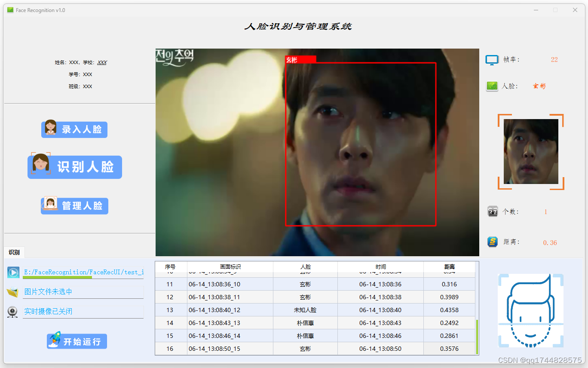Click cell 06-14_13:08:43_13
This screenshot has height=368, width=588.
[230, 323]
